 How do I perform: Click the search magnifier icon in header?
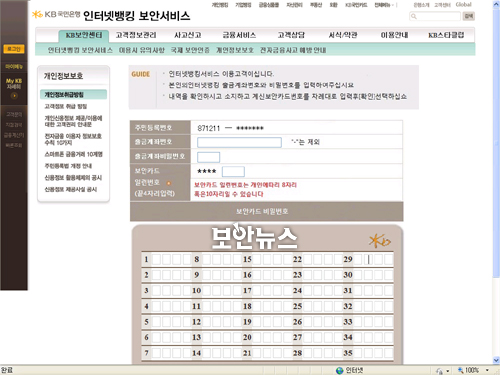414,16
